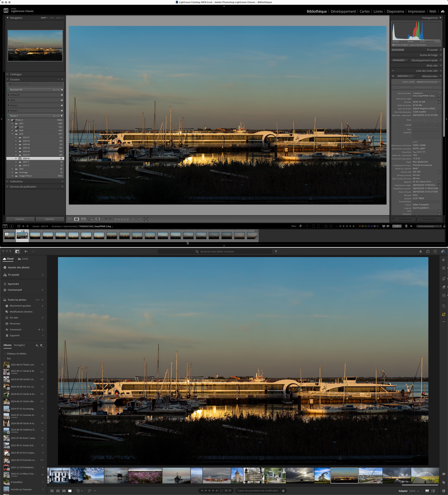The height and width of the screenshot is (495, 448).
Task: Toggle the liked (heart) filter
Action: click(x=384, y=226)
